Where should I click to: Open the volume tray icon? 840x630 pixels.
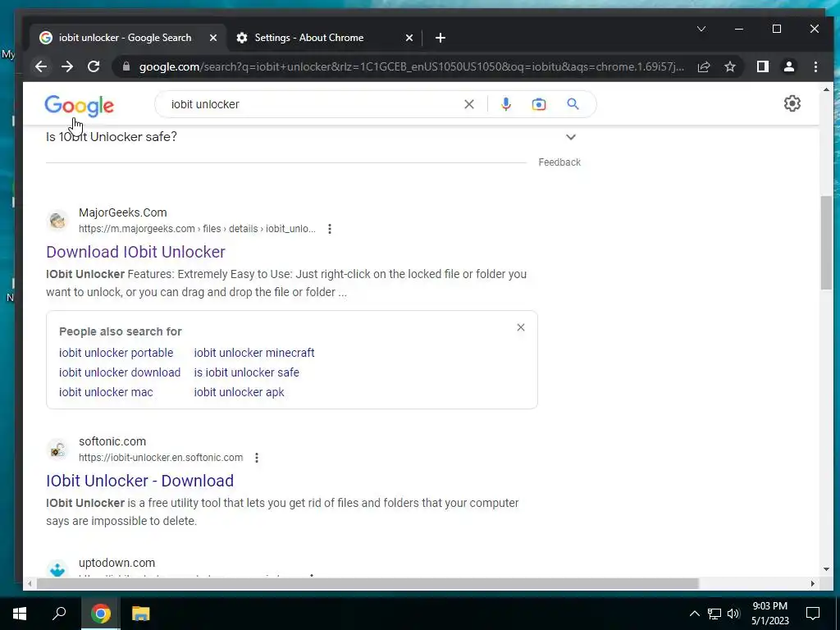pyautogui.click(x=733, y=614)
